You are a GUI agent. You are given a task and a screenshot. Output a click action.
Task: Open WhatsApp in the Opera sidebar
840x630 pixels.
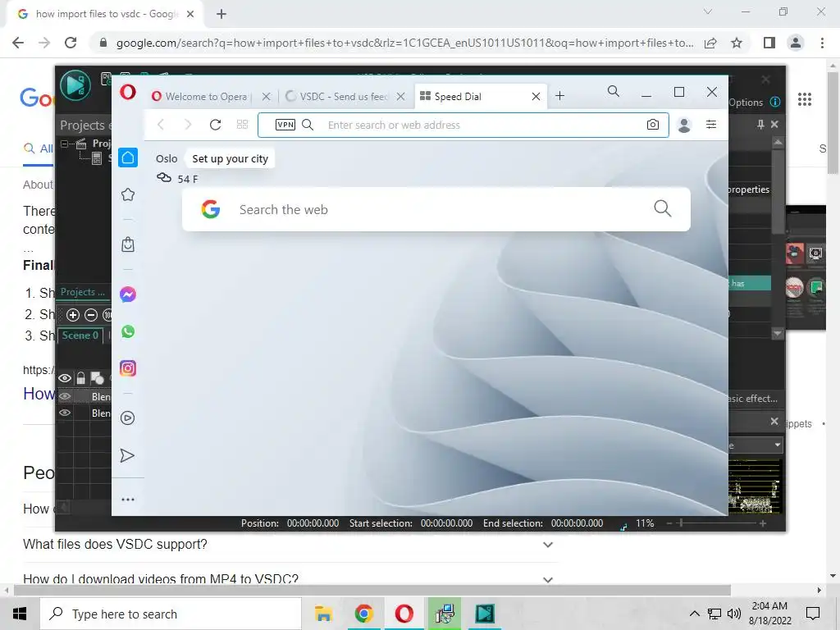[x=128, y=331]
